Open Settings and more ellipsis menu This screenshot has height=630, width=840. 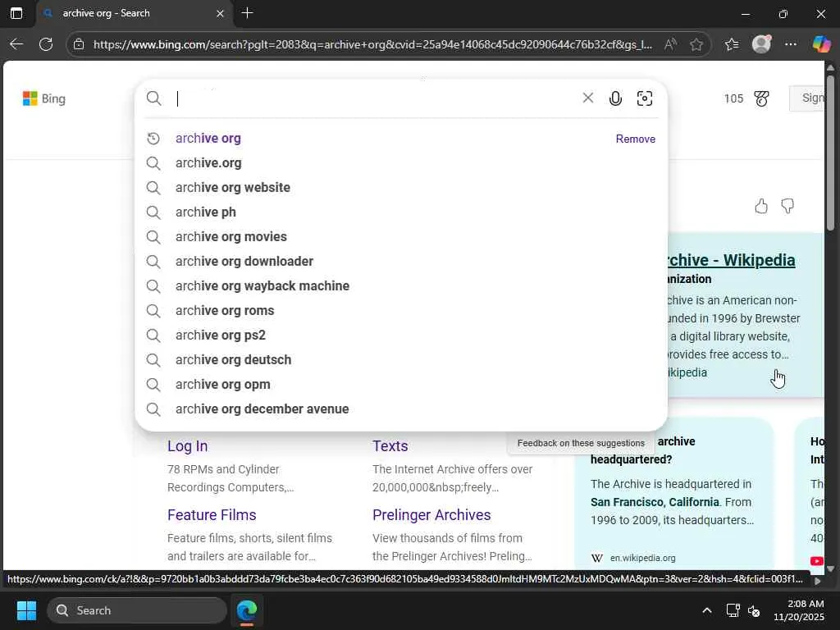(791, 44)
